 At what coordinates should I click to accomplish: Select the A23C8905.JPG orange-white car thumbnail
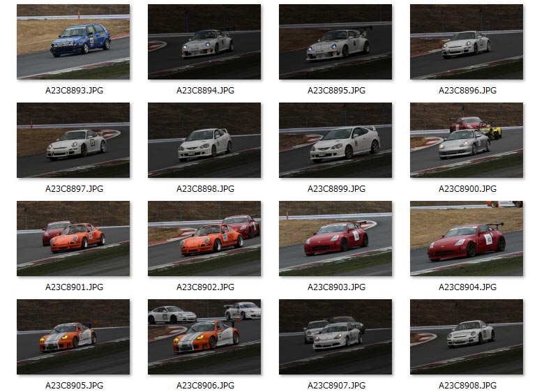(x=73, y=337)
